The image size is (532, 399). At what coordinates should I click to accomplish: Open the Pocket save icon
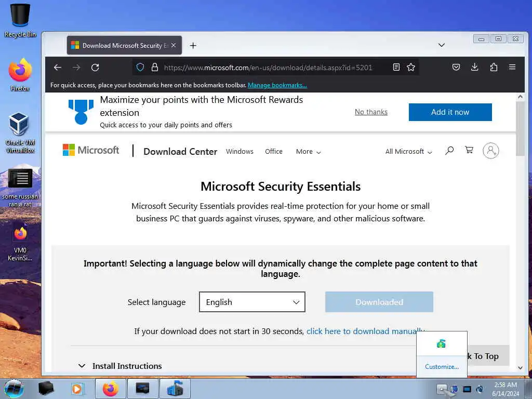[456, 67]
